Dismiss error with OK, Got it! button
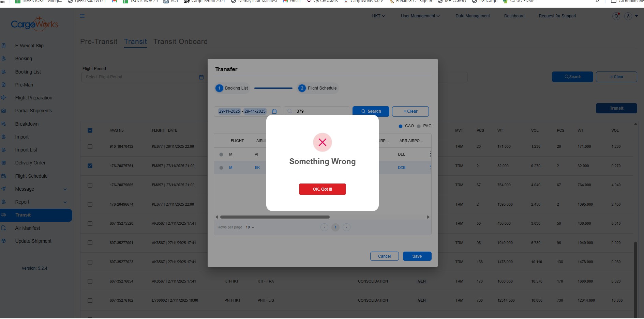This screenshot has height=319, width=644. [322, 189]
